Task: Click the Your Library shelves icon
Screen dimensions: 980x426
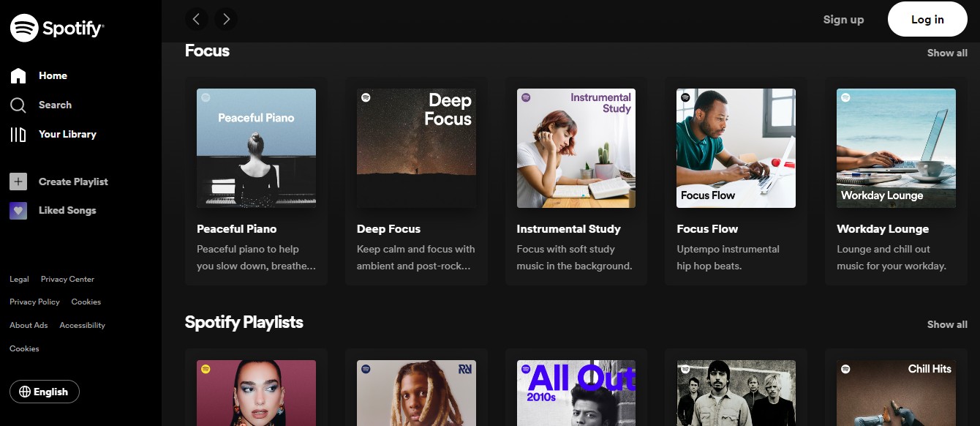Action: pos(18,135)
